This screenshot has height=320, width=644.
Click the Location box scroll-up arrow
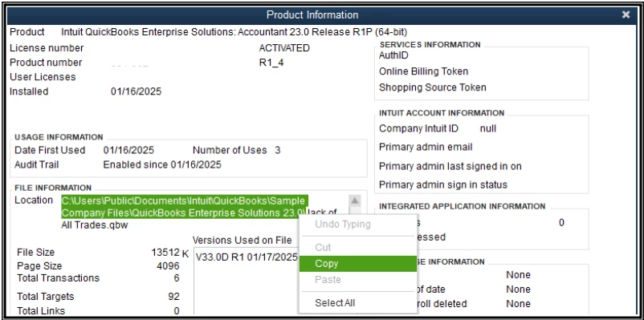tap(355, 201)
